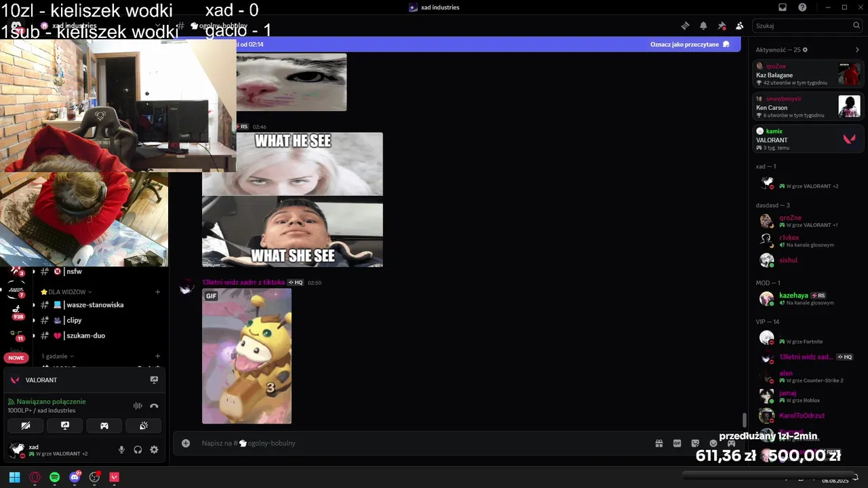Open the sticker picker icon
Viewport: 868px width, 488px height.
tap(695, 443)
